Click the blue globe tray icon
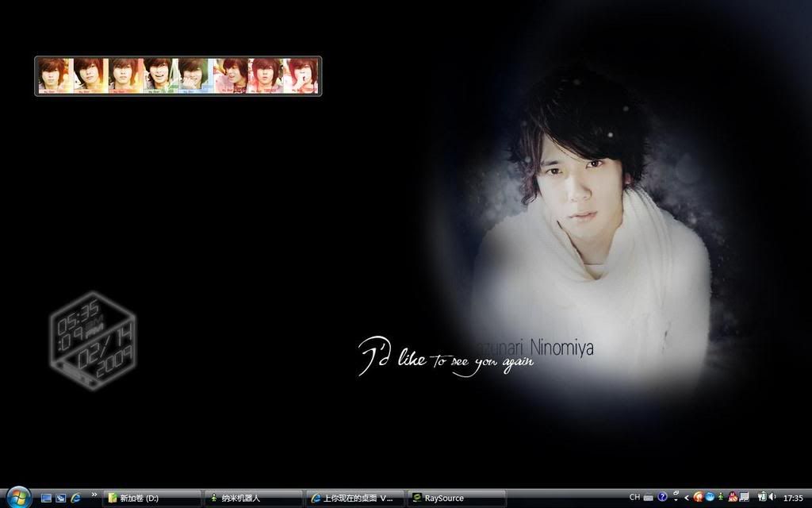Screen dimensions: 812x508 pyautogui.click(x=710, y=498)
